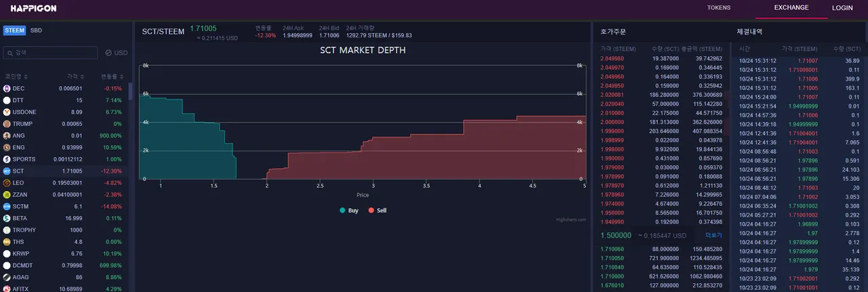Screen dimensions: 868x292
Task: Click the DEC coin icon
Action: click(x=7, y=88)
